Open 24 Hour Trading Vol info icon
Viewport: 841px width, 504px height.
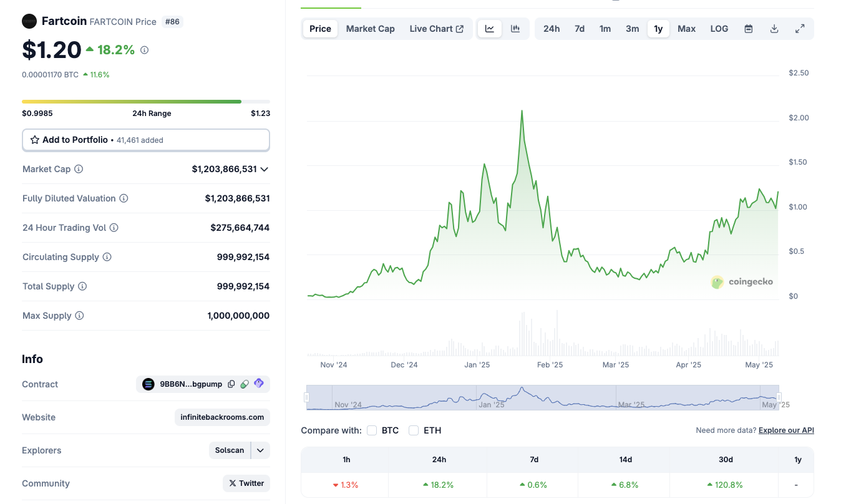tap(114, 228)
